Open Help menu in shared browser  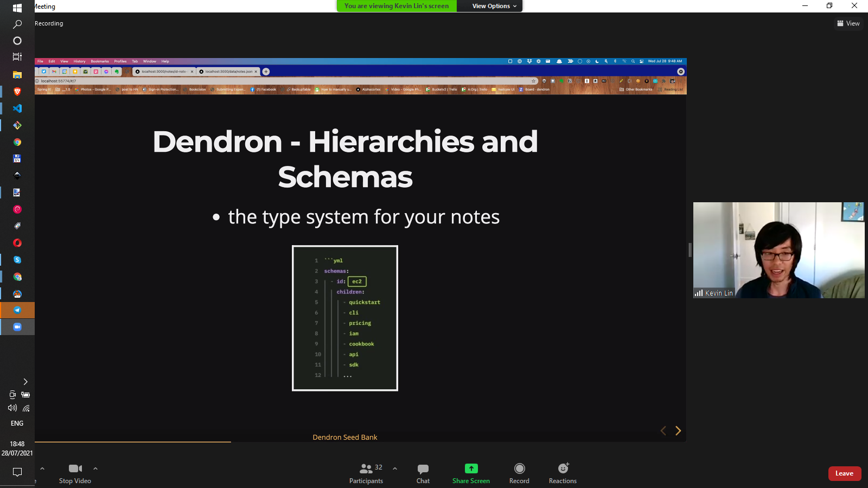coord(165,61)
